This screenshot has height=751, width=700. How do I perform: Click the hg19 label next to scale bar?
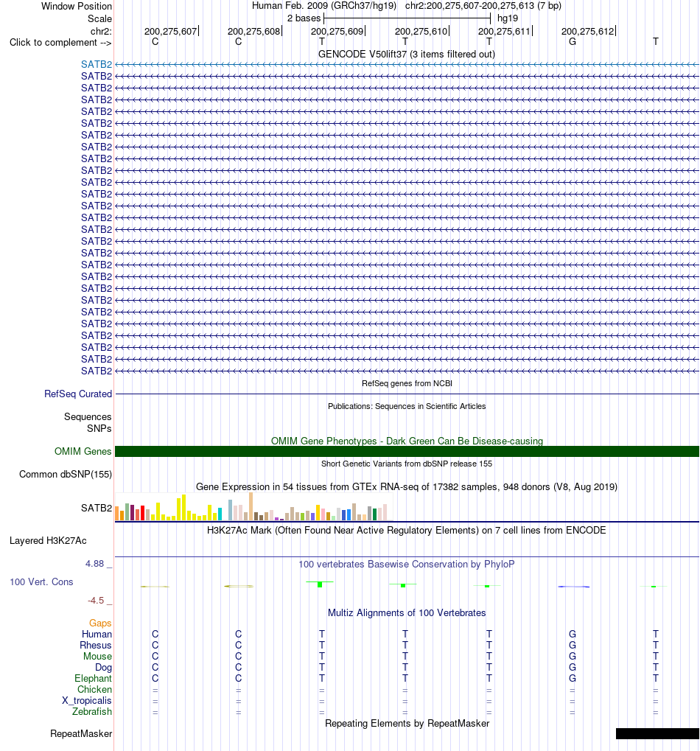(508, 18)
